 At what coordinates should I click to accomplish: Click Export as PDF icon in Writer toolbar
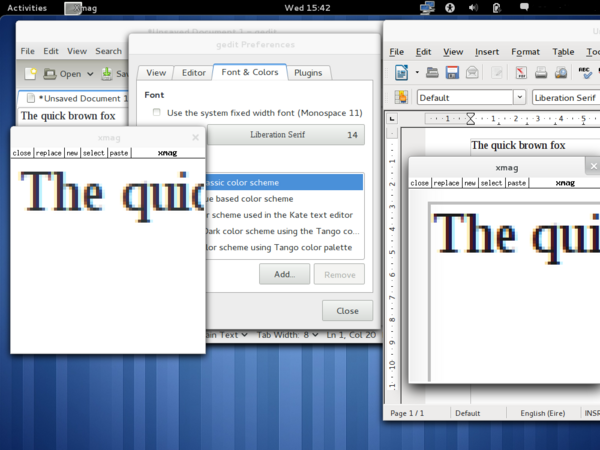coord(521,72)
